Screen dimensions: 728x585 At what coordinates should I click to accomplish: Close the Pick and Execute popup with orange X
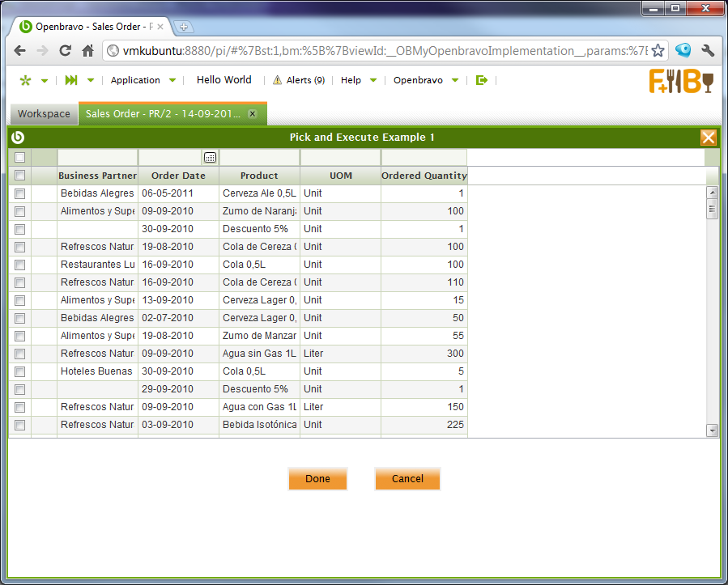pos(709,138)
